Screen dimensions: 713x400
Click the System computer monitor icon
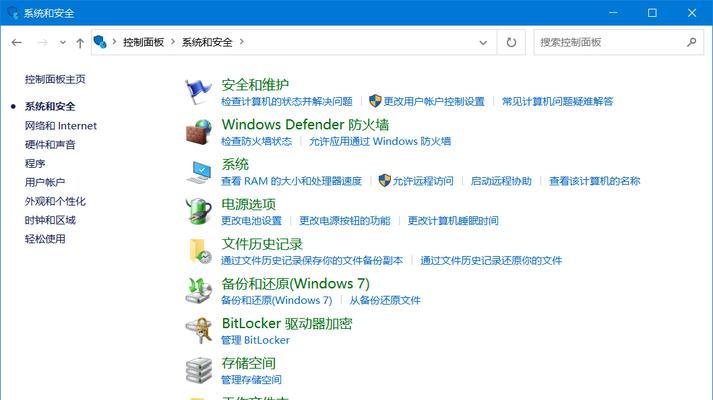(199, 172)
